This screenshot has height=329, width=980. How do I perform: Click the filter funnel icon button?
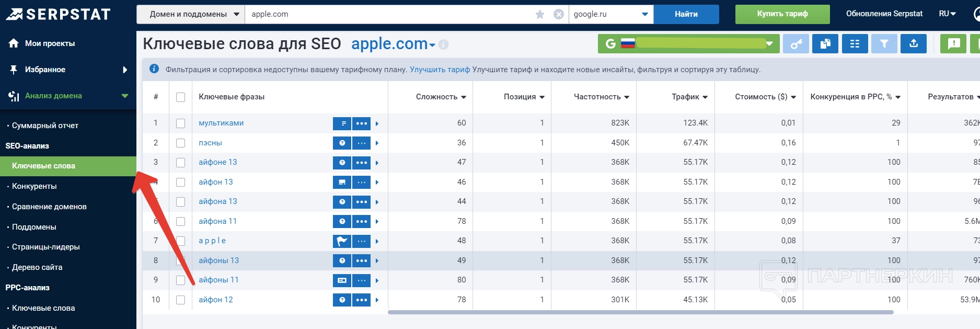pos(884,44)
